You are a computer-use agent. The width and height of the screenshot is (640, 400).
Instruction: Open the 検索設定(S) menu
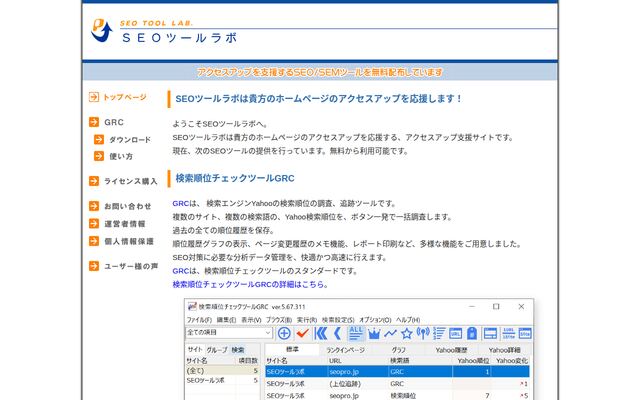tap(338, 320)
